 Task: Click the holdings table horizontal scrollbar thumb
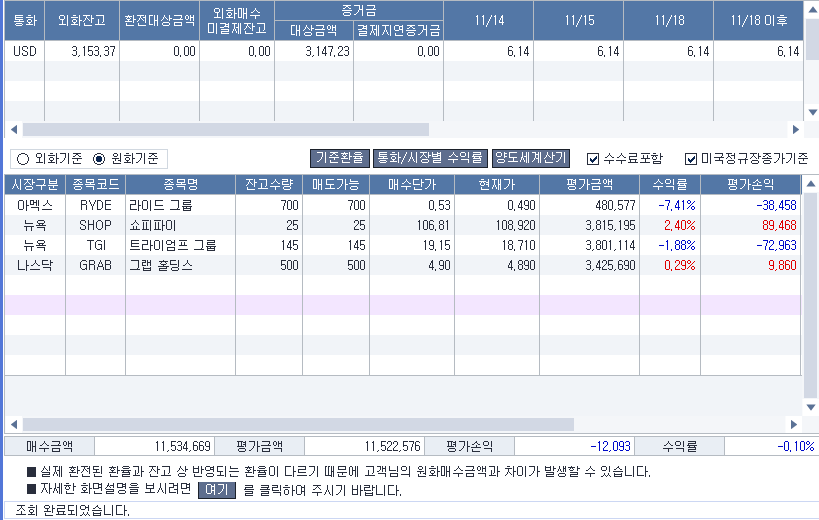[298, 424]
